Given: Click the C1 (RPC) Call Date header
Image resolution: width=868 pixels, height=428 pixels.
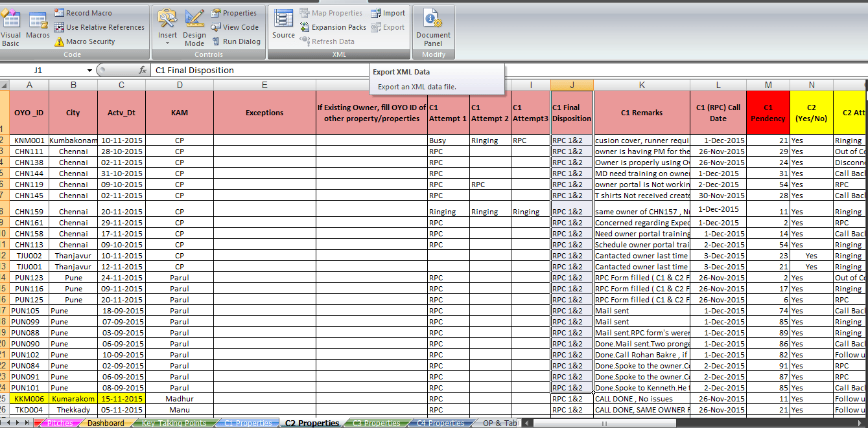Looking at the screenshot, I should click(x=718, y=113).
